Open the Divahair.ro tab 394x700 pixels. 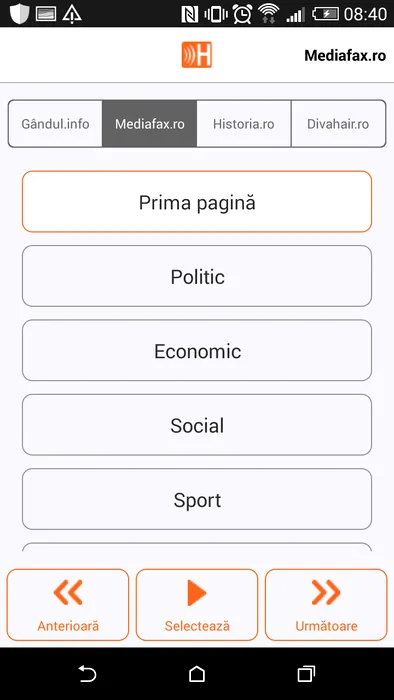[338, 124]
